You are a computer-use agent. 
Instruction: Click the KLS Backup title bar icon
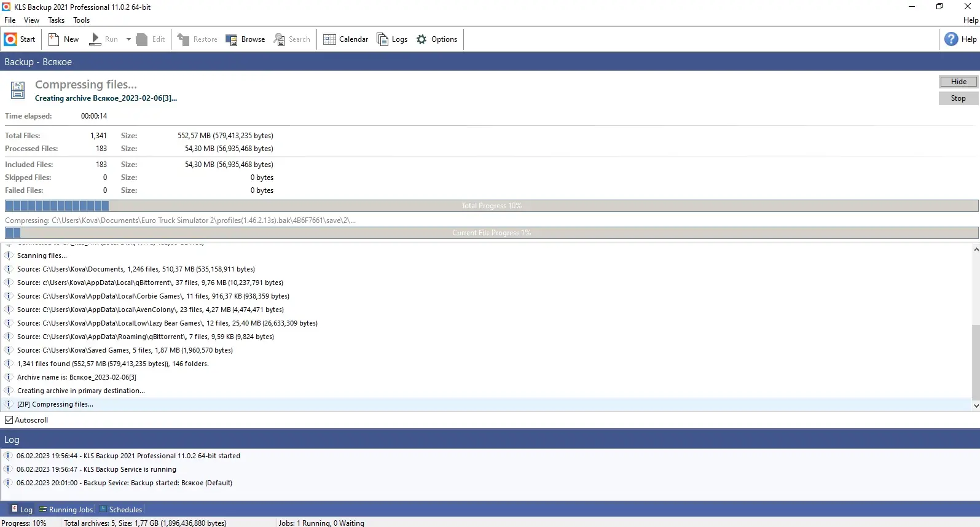coord(7,7)
